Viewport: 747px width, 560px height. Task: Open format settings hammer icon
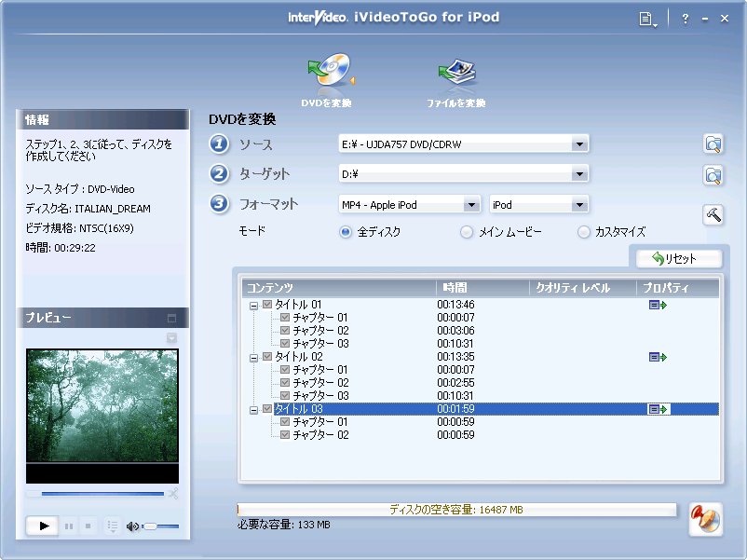713,215
